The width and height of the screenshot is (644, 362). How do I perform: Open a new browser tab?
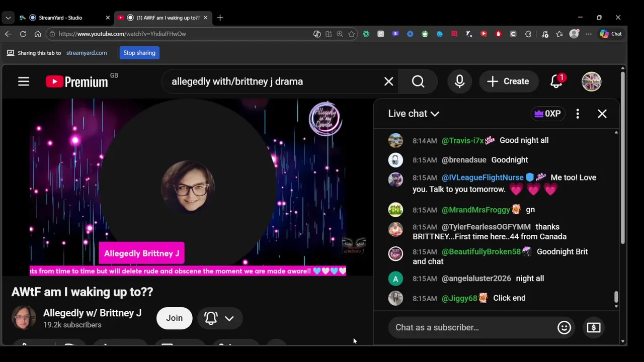click(220, 18)
